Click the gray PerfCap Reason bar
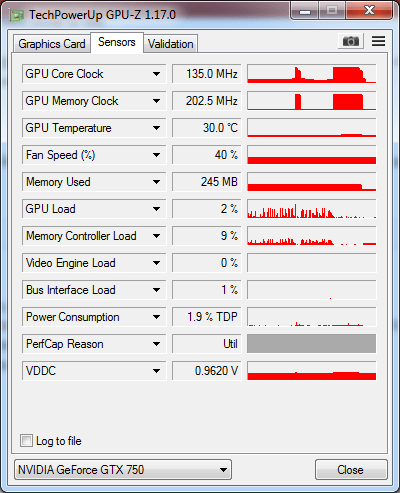The image size is (400, 493). tap(312, 344)
